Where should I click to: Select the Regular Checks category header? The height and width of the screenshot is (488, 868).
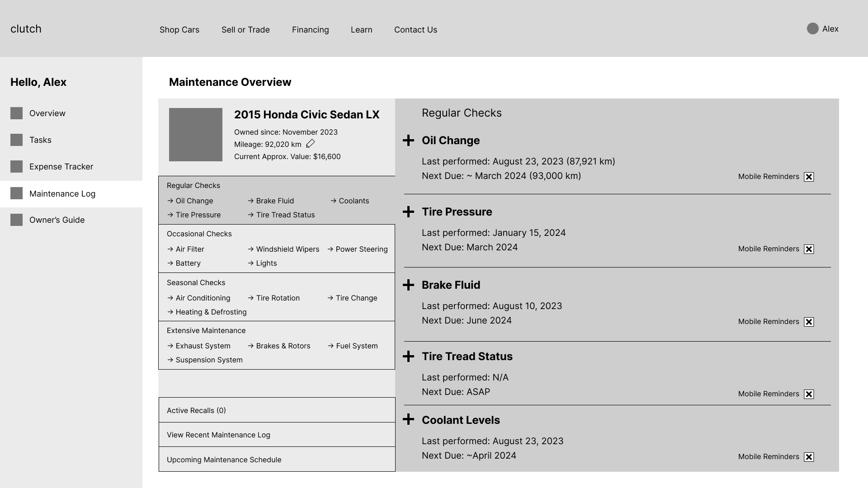[193, 186]
